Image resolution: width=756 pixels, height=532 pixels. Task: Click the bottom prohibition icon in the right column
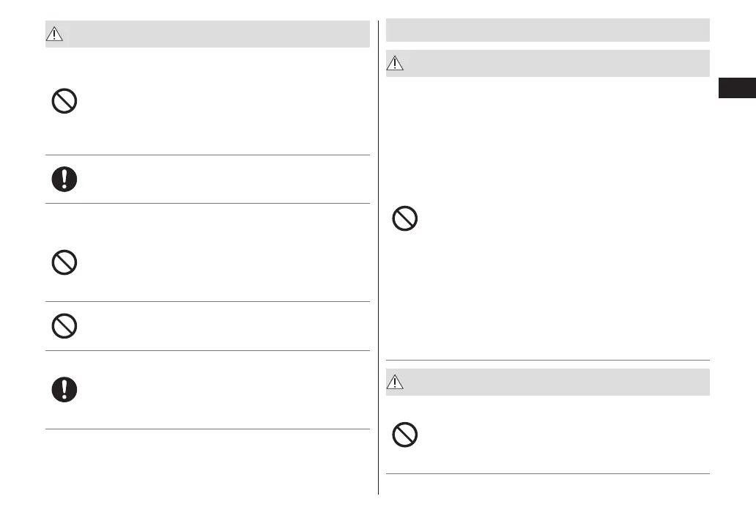(x=405, y=435)
